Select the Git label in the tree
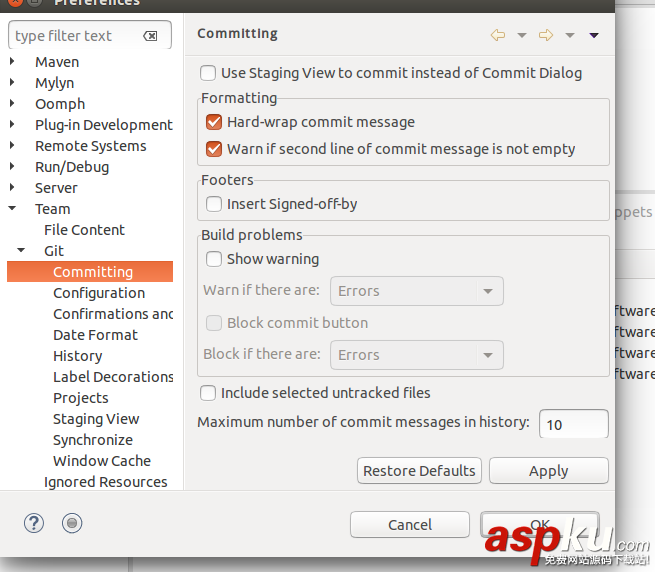Screen dimensions: 655x572 pos(54,251)
